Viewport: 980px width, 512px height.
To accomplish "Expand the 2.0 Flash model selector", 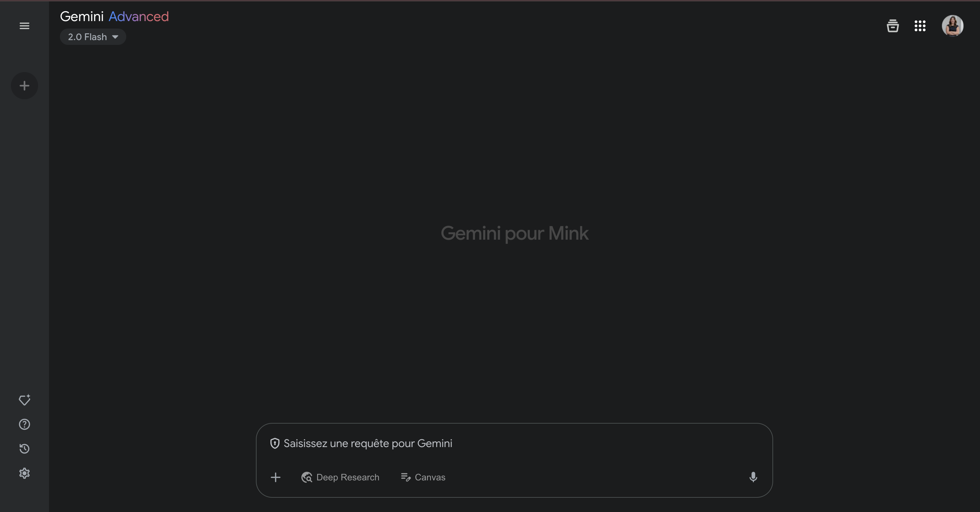I will (x=93, y=37).
